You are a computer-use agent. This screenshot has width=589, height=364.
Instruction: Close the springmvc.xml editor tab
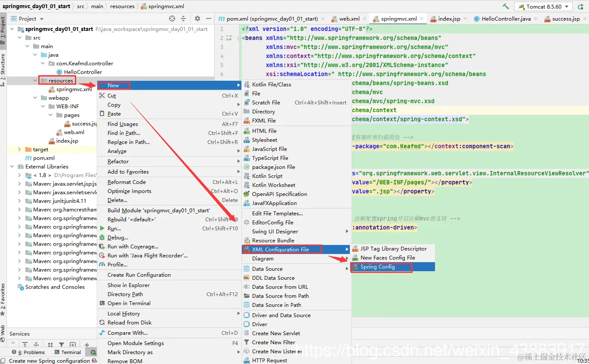(422, 18)
